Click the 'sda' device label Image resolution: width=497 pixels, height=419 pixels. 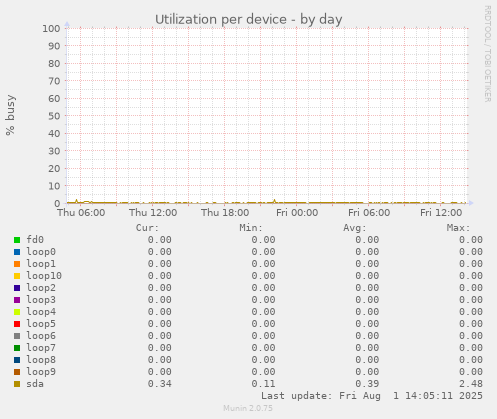click(35, 384)
